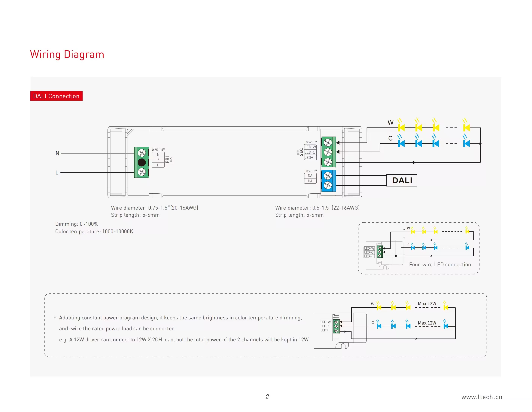532x412 pixels.
Task: Click the Four-wire LED connection caption
Action: click(x=440, y=265)
